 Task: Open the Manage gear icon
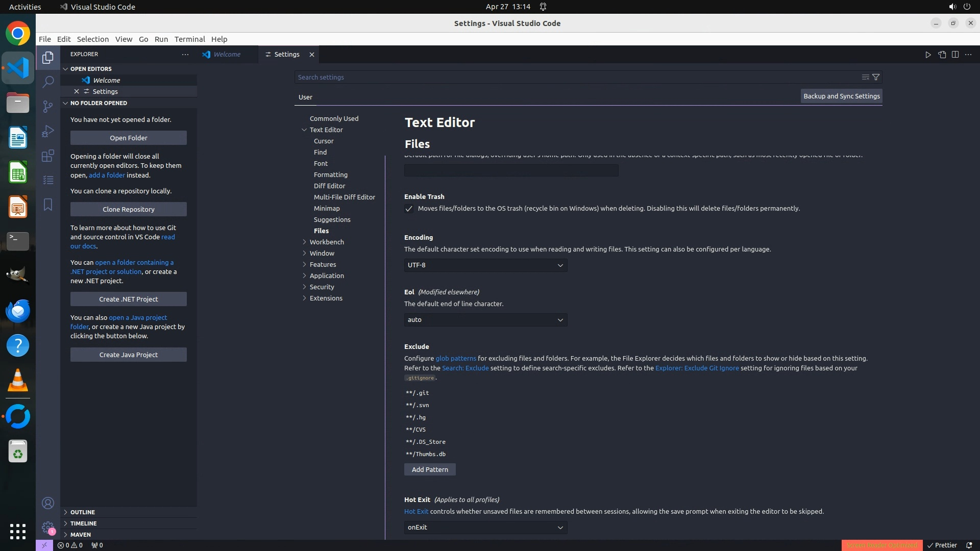point(47,528)
